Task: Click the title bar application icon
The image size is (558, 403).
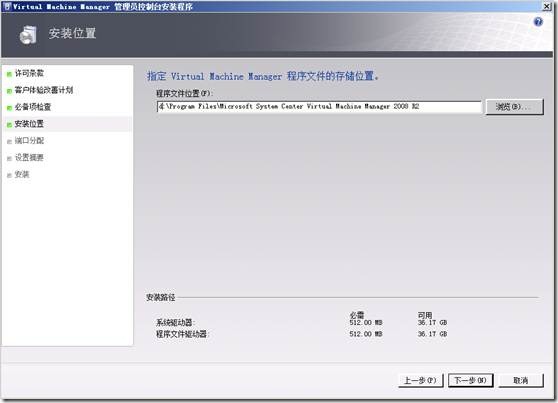Action: [7, 6]
